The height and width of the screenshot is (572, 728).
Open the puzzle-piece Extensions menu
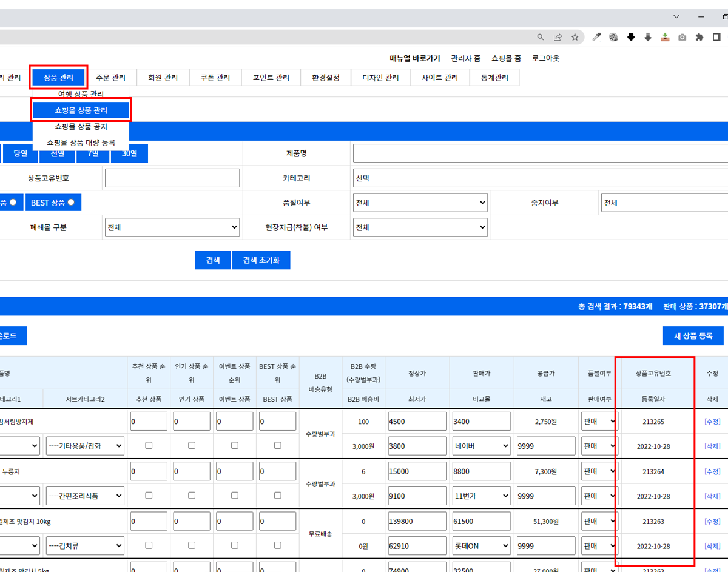[699, 37]
